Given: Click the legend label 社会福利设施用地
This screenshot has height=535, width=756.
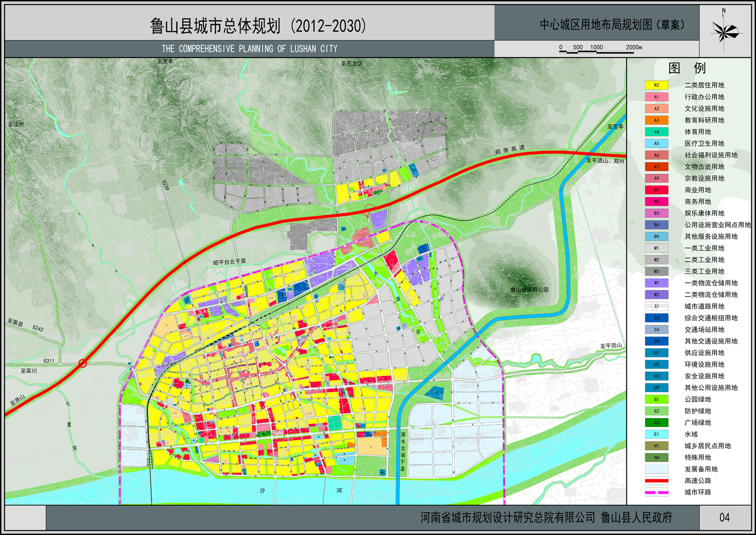Looking at the screenshot, I should click(x=711, y=155).
